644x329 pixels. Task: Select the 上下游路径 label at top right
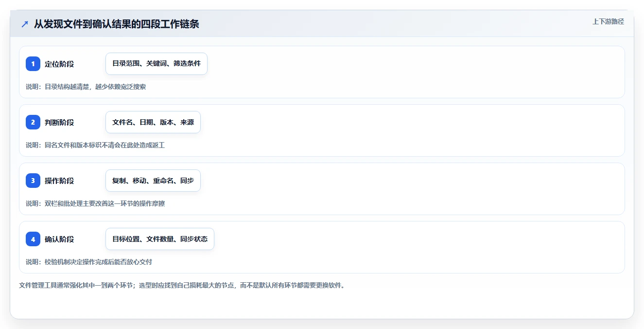pyautogui.click(x=608, y=21)
